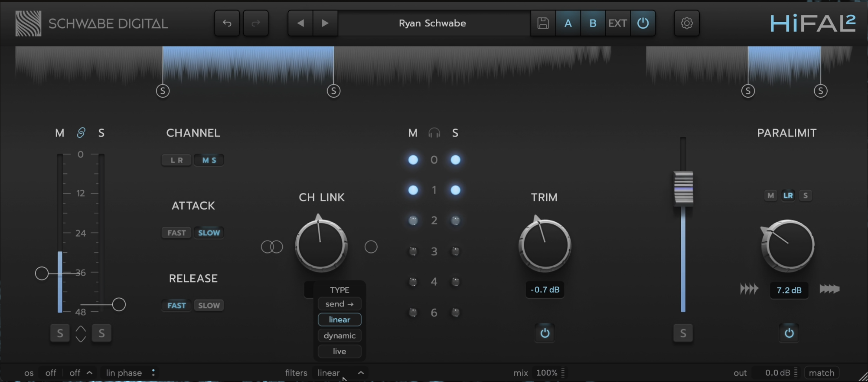Image resolution: width=868 pixels, height=382 pixels.
Task: Click the mid threshold slider handle at 36
Action: click(x=42, y=273)
